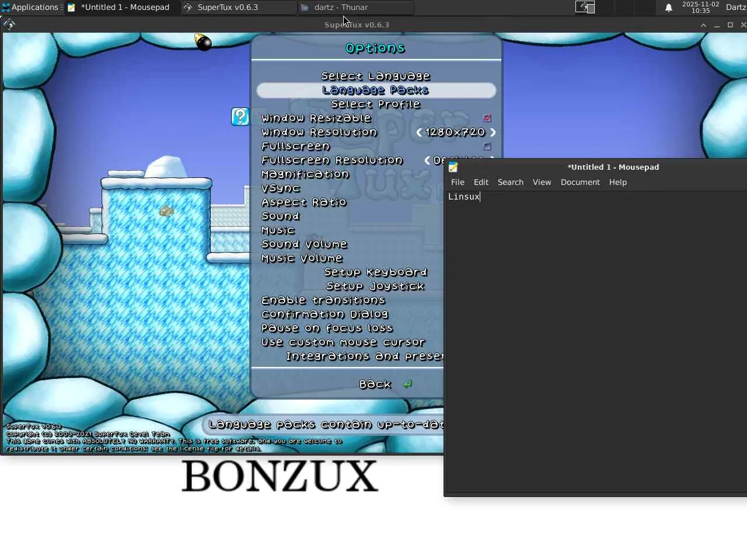Open the View menu in Mousepad
The height and width of the screenshot is (560, 747).
[542, 183]
